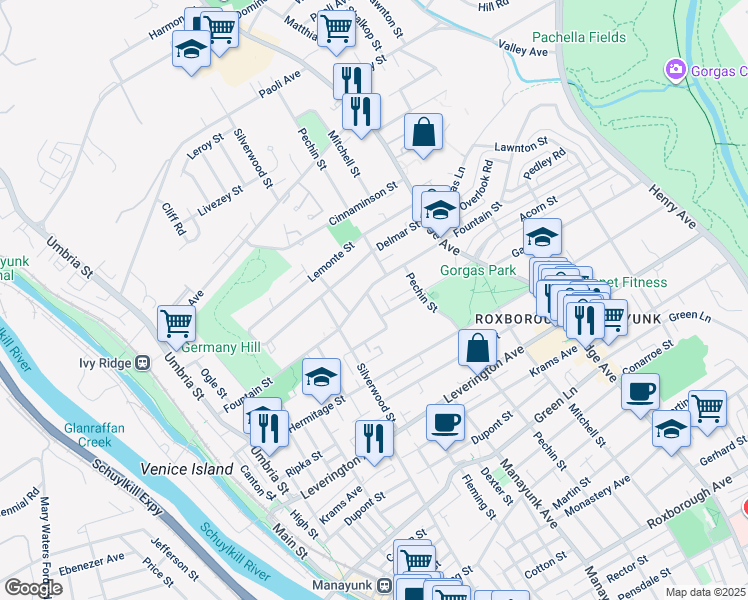Click the Cotton St label
The height and width of the screenshot is (600, 748).
click(546, 565)
